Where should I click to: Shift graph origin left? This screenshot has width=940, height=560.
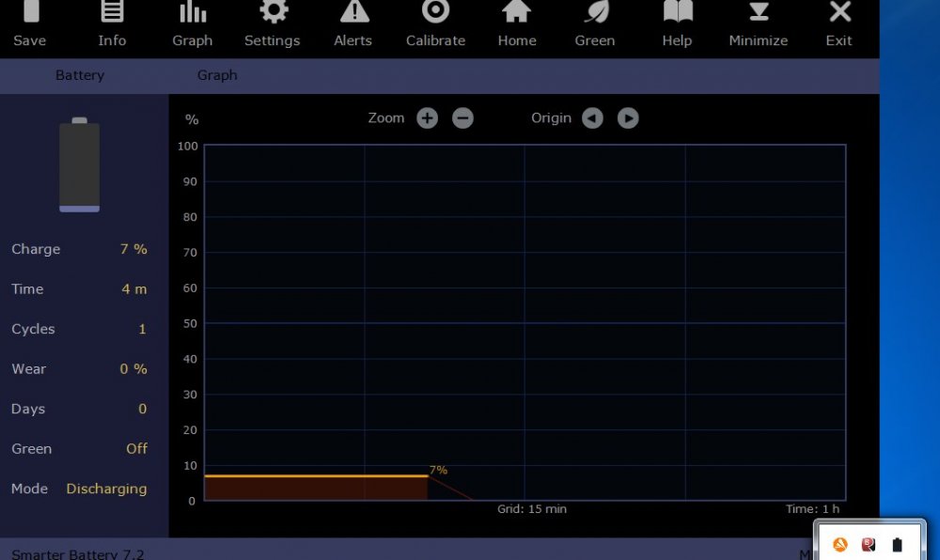coord(592,118)
